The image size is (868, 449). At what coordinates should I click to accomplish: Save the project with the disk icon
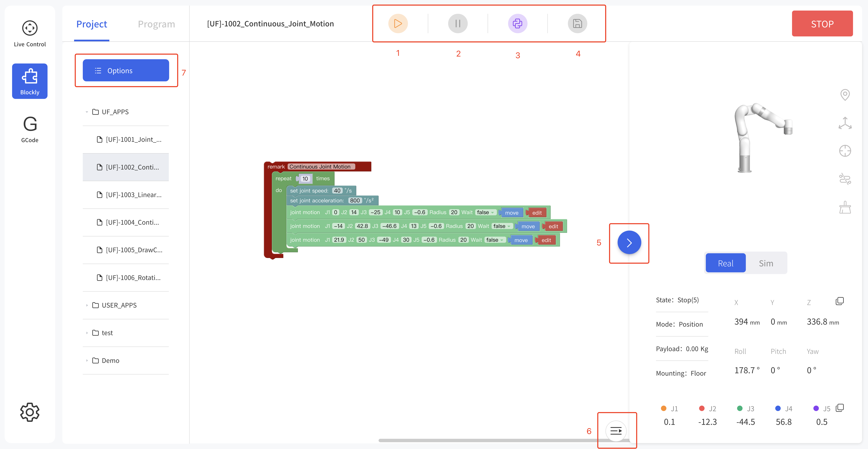(578, 24)
